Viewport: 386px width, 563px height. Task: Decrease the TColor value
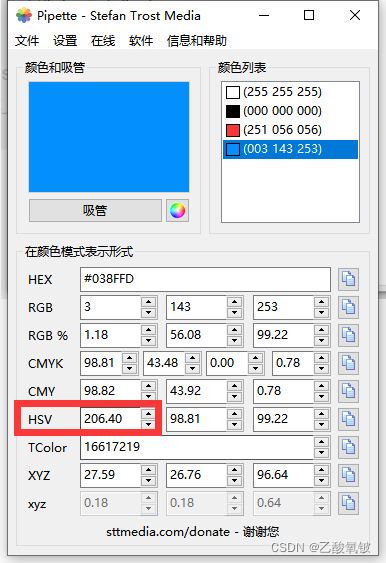coord(321,453)
